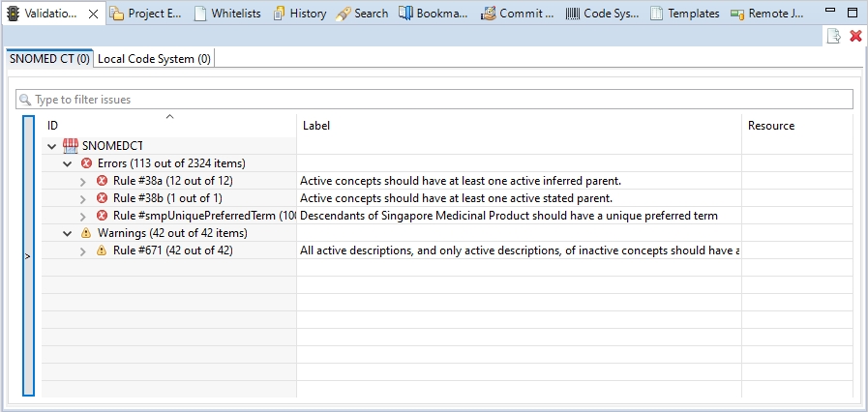
Task: Sort by the ID column header
Action: [x=169, y=126]
